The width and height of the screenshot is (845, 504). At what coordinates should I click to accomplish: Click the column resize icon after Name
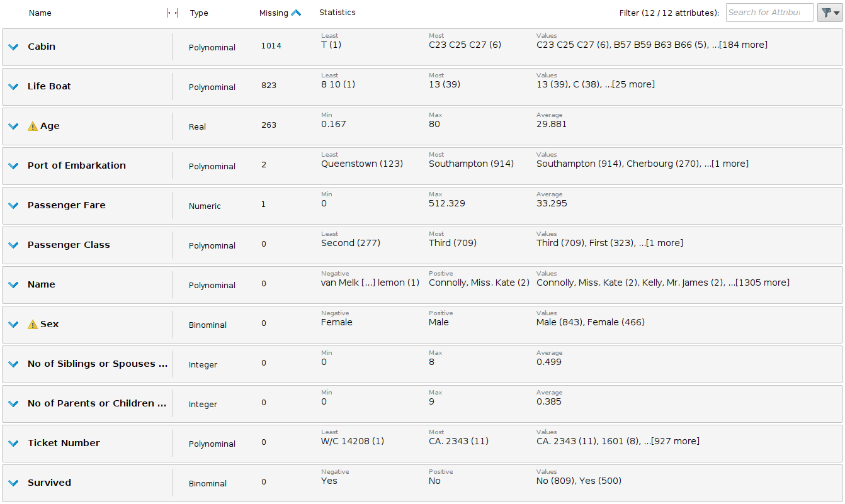tap(173, 13)
